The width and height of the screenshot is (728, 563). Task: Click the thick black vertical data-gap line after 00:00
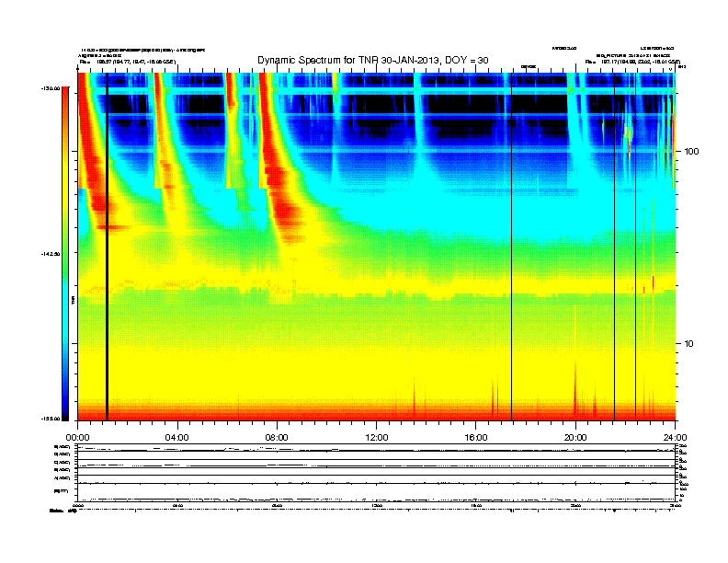coord(107,247)
